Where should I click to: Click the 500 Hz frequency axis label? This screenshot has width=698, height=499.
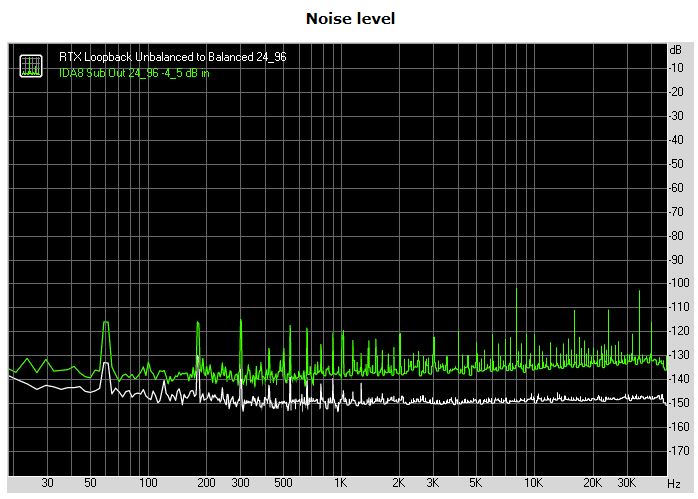click(x=283, y=483)
